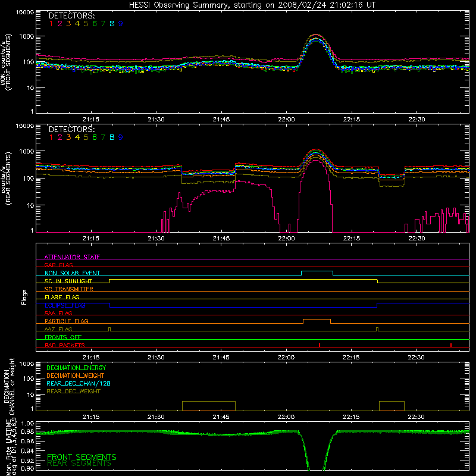Click the 22:15 time tick under the decimation panel
This screenshot has height=476, width=476.
tap(352, 417)
